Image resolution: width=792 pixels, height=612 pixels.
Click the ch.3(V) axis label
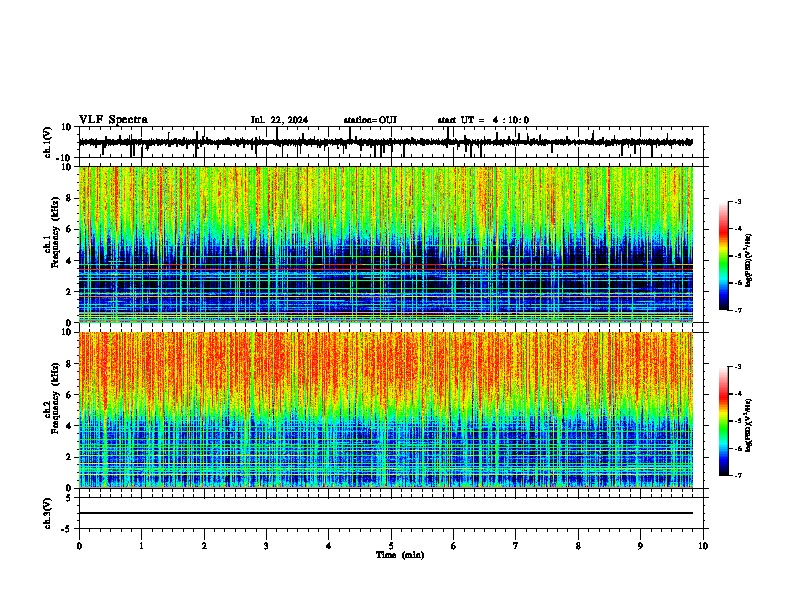point(48,514)
